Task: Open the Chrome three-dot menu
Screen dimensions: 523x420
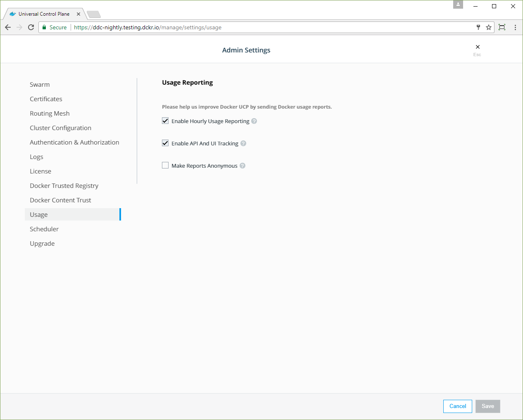Action: point(515,27)
